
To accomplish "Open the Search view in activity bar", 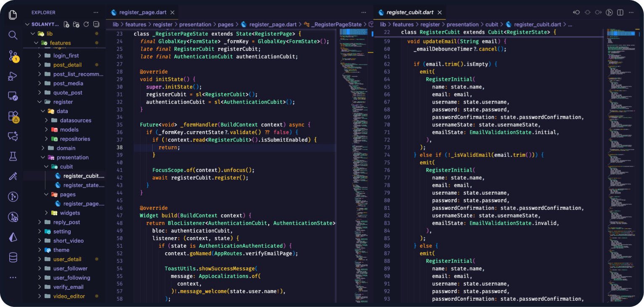I will point(13,35).
